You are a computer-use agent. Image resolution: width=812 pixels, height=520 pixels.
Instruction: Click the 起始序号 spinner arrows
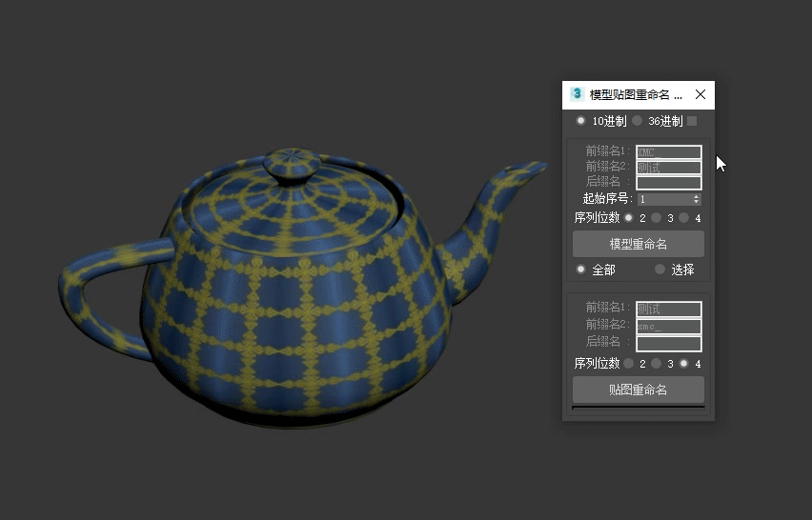point(697,199)
